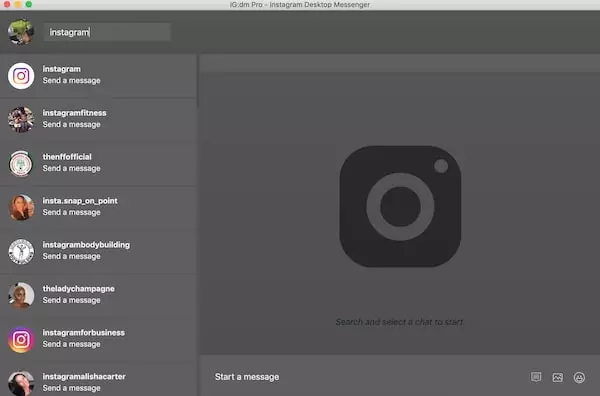Select the instagramfitness profile picture

pos(21,120)
